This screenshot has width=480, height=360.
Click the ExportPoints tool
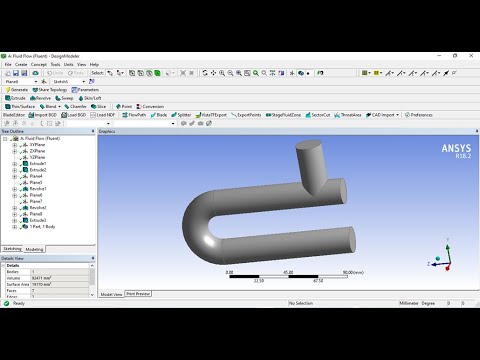pos(246,115)
